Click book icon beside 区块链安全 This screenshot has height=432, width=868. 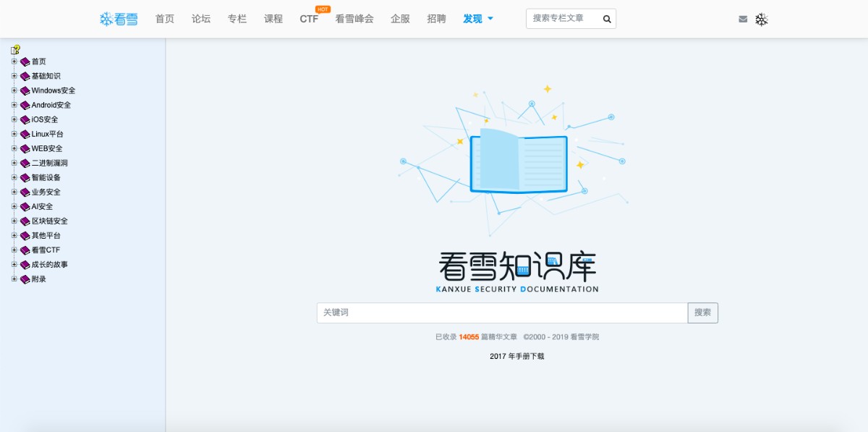click(25, 221)
